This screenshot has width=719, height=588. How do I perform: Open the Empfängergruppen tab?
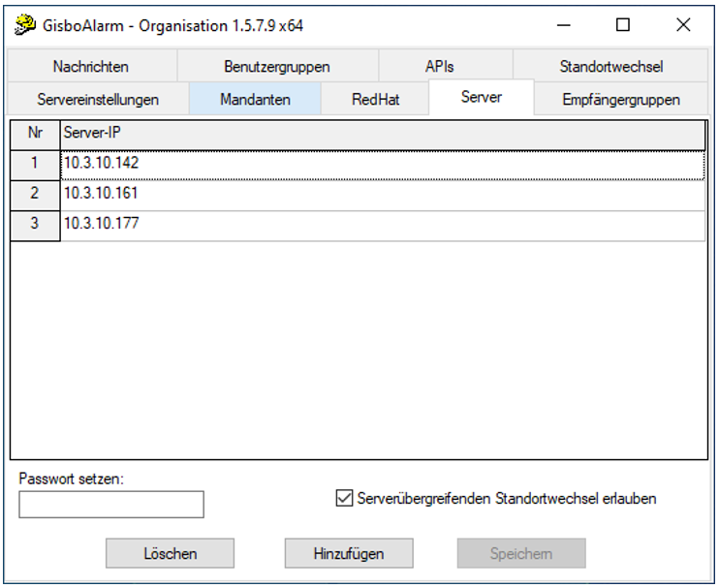(x=621, y=100)
